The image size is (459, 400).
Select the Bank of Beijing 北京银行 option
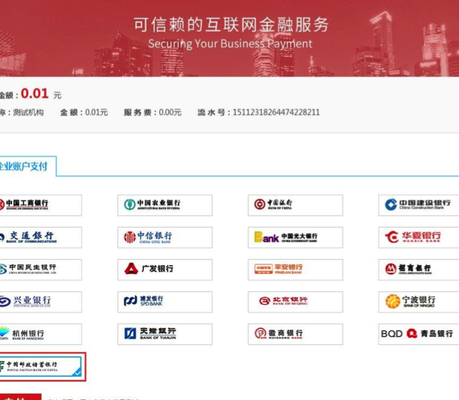point(295,302)
